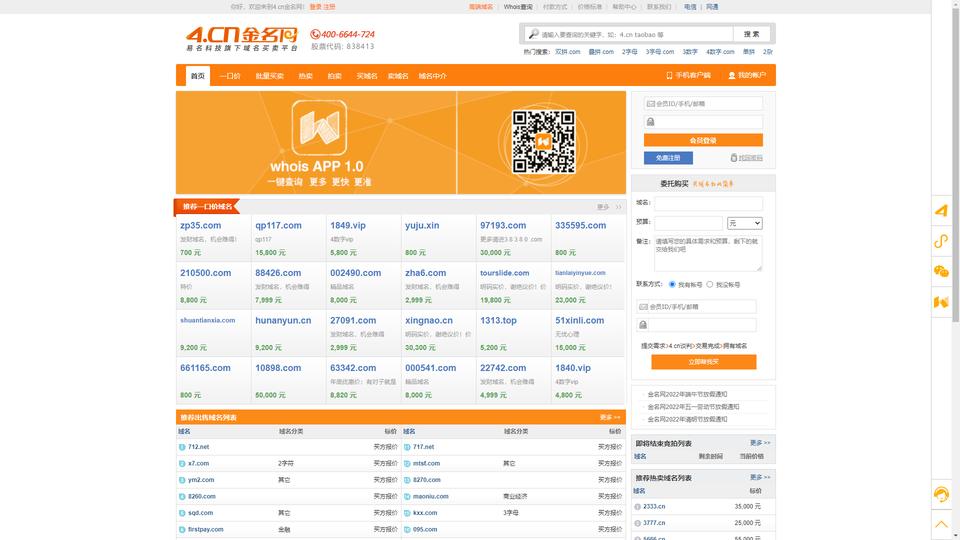
Task: Click the magnifier icon in the search box
Action: coord(534,34)
